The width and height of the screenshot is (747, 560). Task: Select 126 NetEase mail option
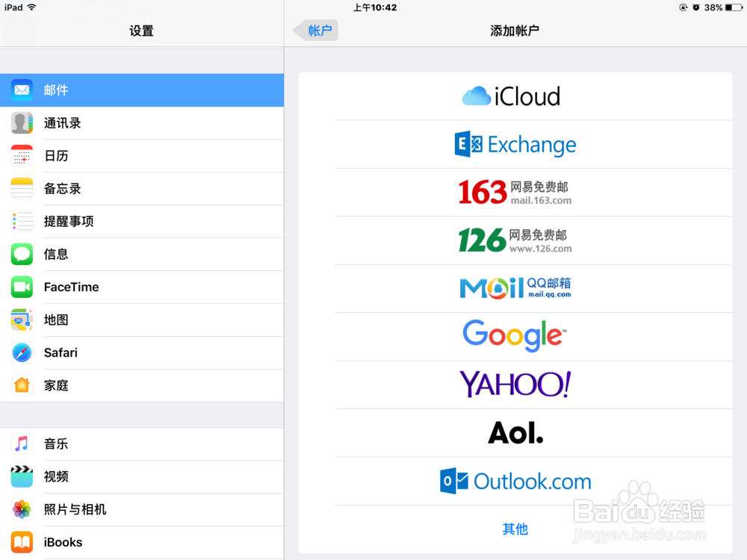(515, 240)
